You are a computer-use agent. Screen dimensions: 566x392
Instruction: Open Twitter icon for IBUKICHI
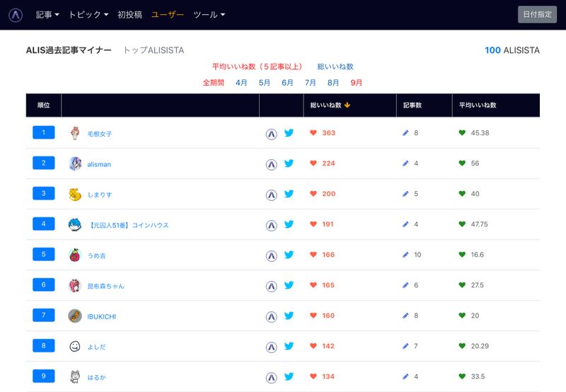(289, 316)
